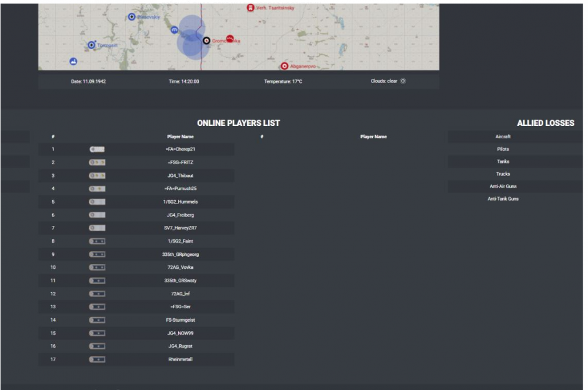Click the red Verh. Tsaritsinsky station icon
This screenshot has height=390, width=588.
pyautogui.click(x=250, y=8)
